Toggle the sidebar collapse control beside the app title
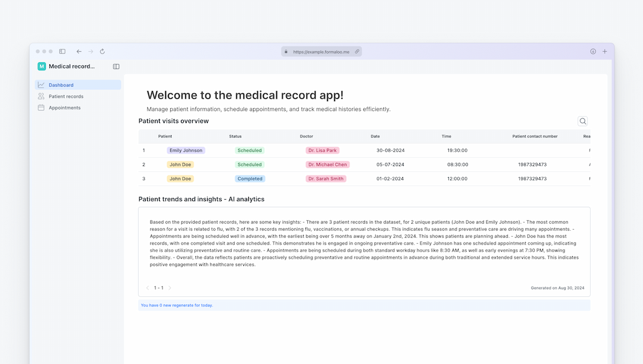Screen dimensions: 643x364 pos(116,66)
